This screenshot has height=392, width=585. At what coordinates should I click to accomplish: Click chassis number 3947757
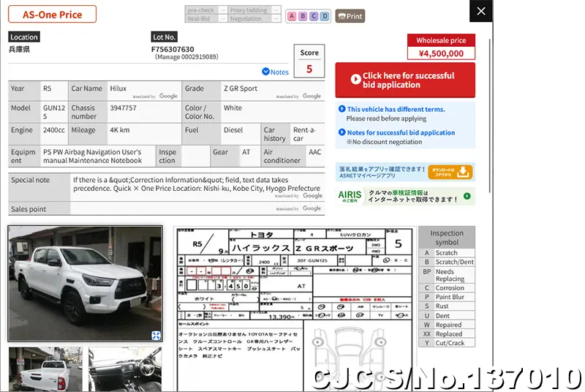(x=123, y=108)
